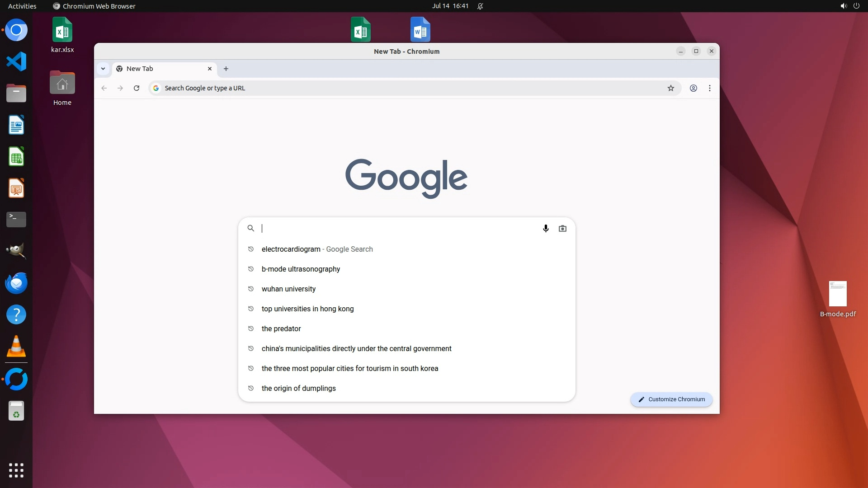Image resolution: width=868 pixels, height=488 pixels.
Task: Click the search by image camera icon
Action: pos(562,229)
